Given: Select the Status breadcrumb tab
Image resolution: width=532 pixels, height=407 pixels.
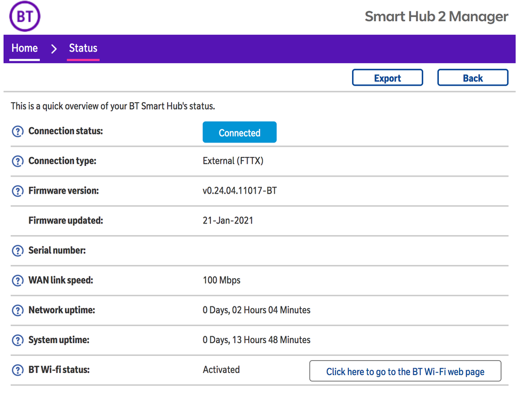Looking at the screenshot, I should coord(83,48).
